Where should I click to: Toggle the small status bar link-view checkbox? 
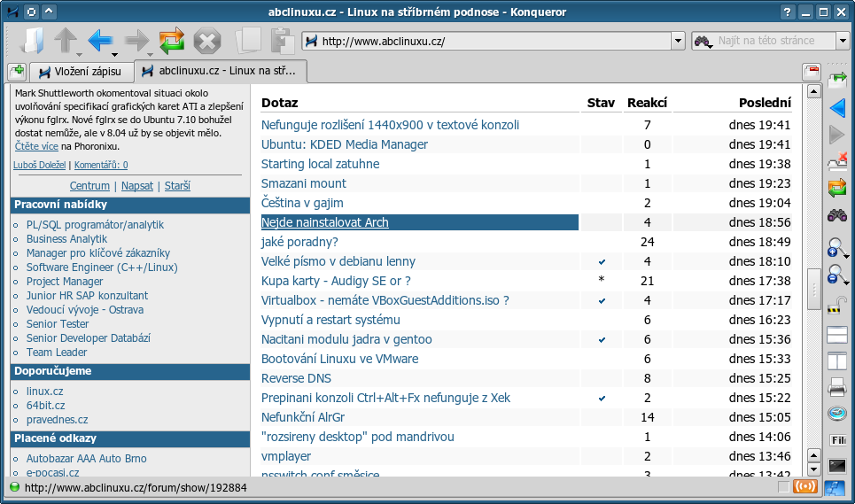(783, 486)
